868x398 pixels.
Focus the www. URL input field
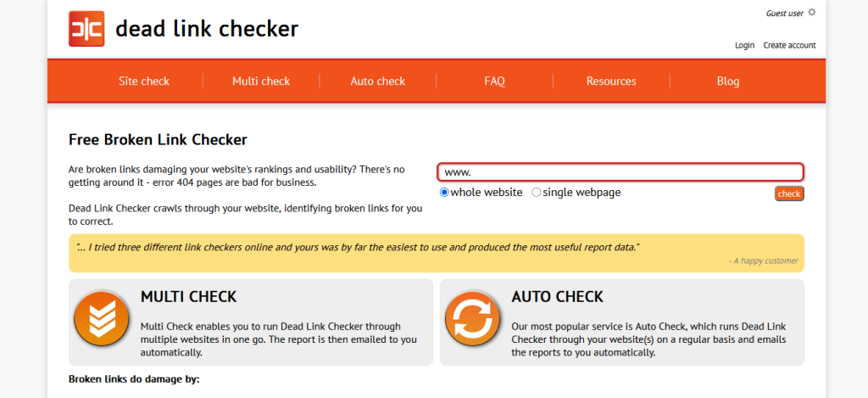point(620,172)
